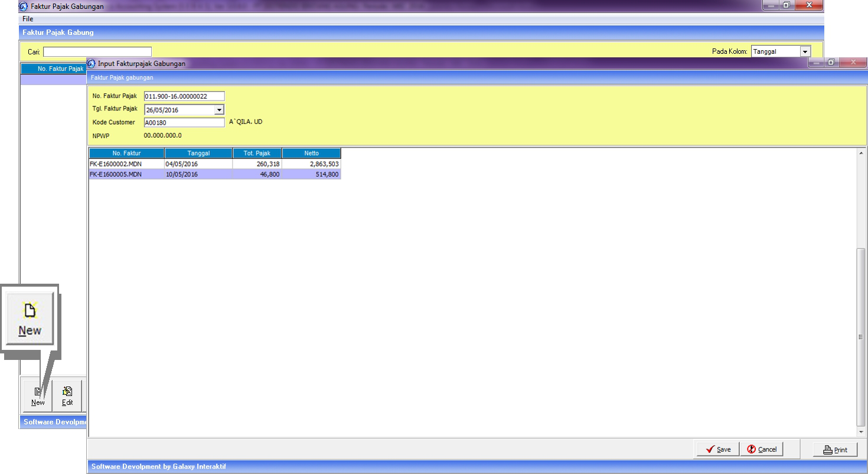Save the combined tax invoice
The width and height of the screenshot is (868, 474).
(x=717, y=449)
